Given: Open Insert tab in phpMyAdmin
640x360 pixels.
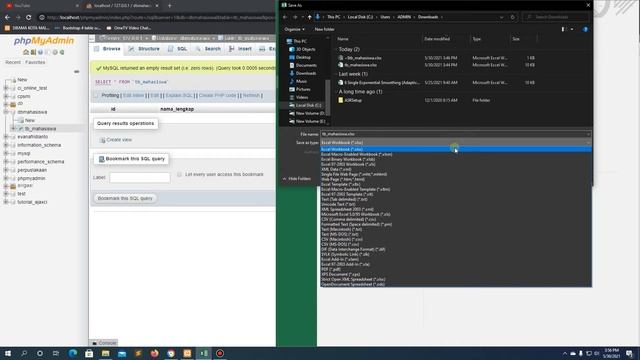Looking at the screenshot, I should tap(240, 49).
